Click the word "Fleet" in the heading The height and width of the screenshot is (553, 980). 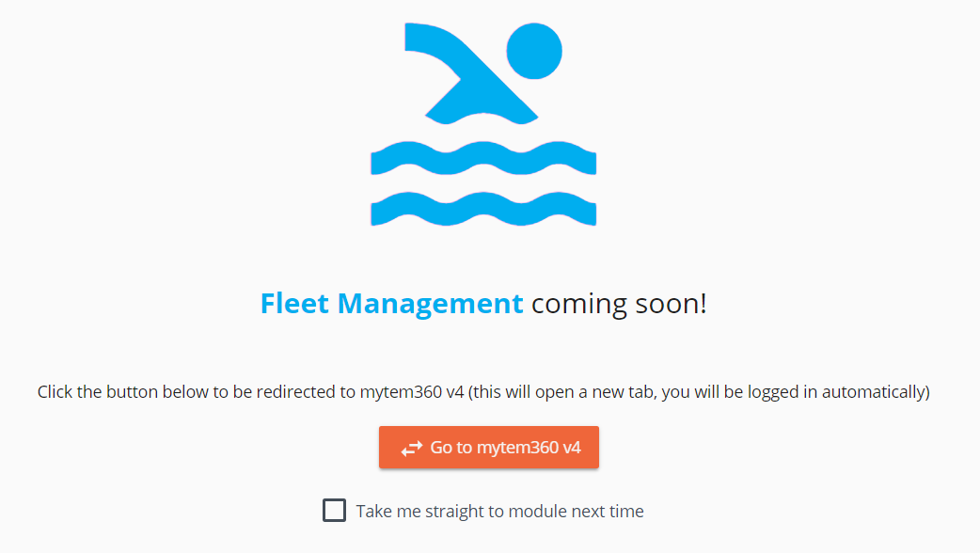point(294,304)
